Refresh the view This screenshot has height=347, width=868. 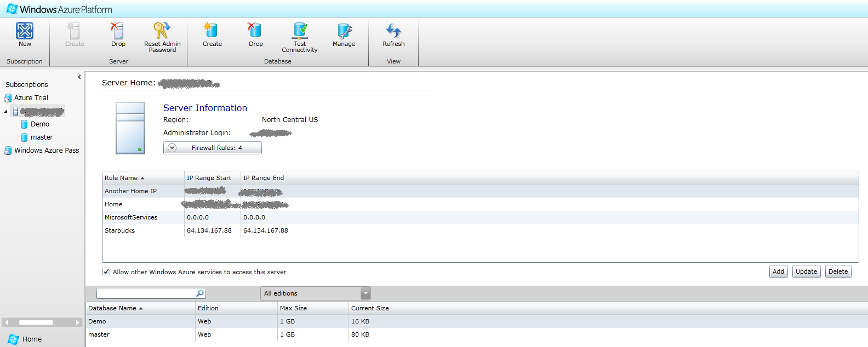393,32
